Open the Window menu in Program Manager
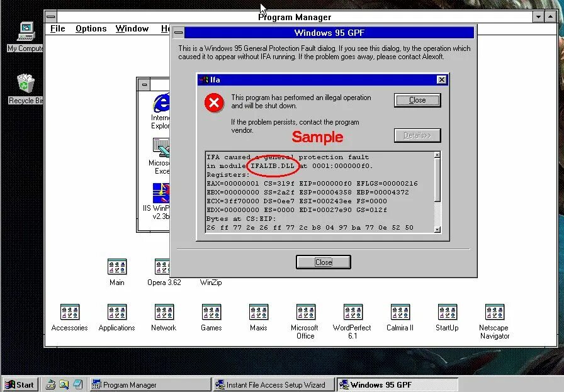Screen dimensions: 564x392 [x=132, y=29]
